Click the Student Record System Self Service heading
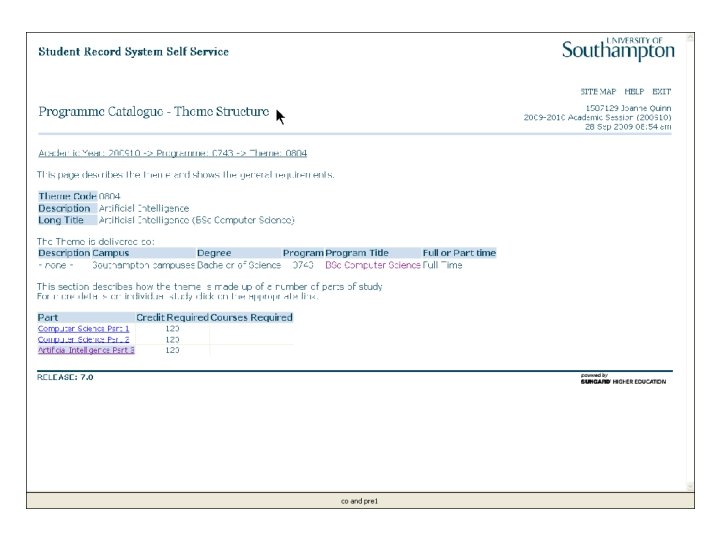 tap(133, 51)
